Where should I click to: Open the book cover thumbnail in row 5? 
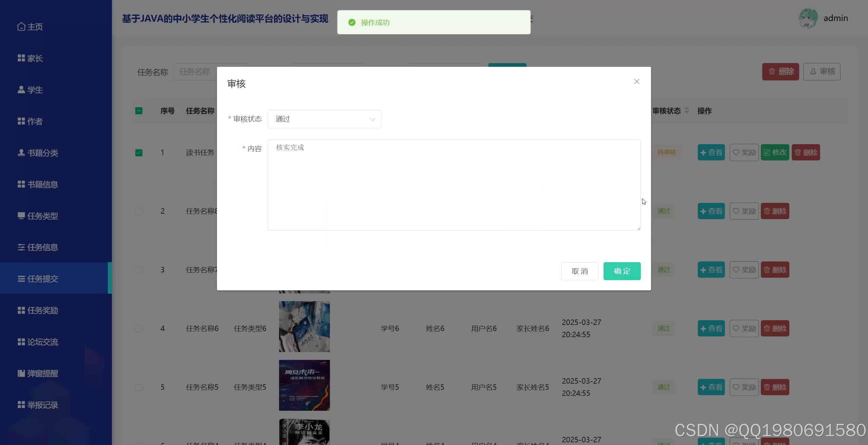[304, 385]
